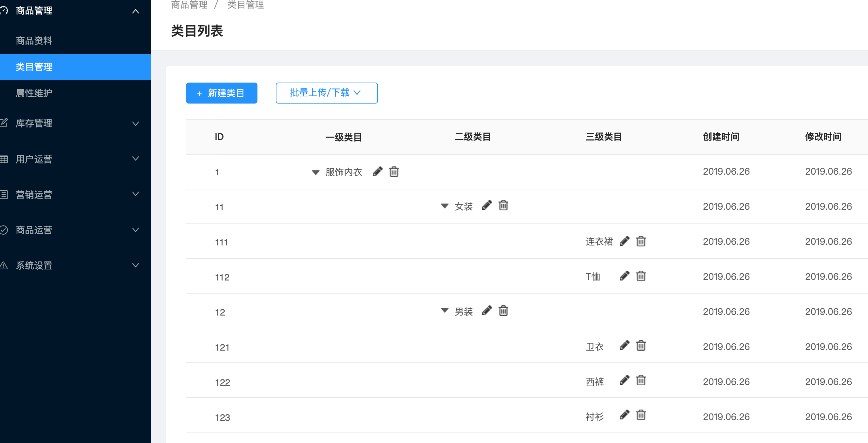Click the 衬衫 category name

tap(595, 417)
